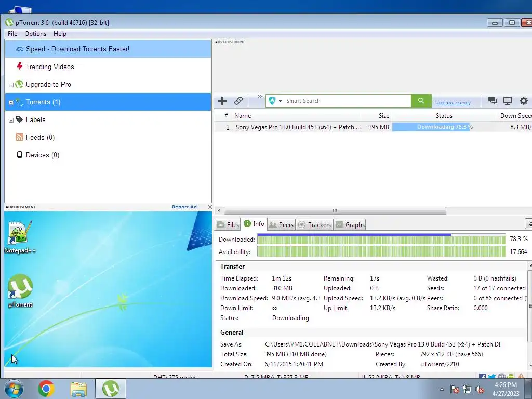
Task: Click the 395 MB size cell
Action: click(x=379, y=127)
